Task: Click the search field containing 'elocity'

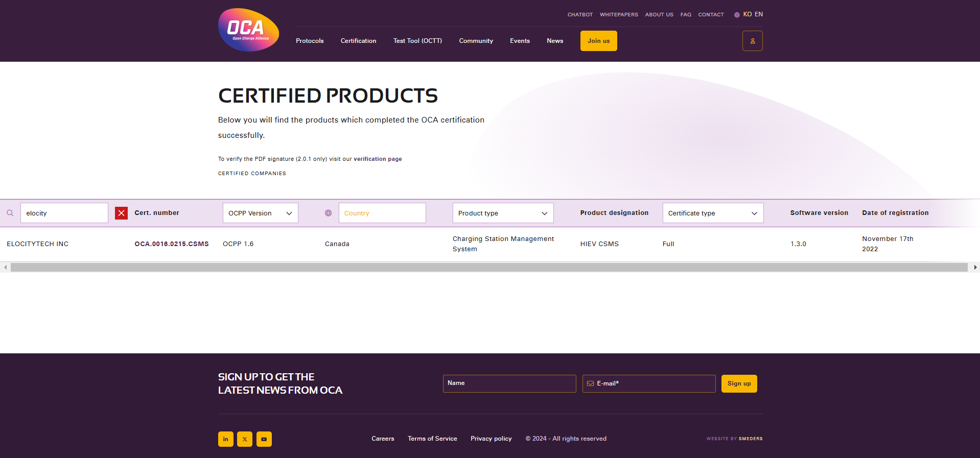Action: point(64,213)
